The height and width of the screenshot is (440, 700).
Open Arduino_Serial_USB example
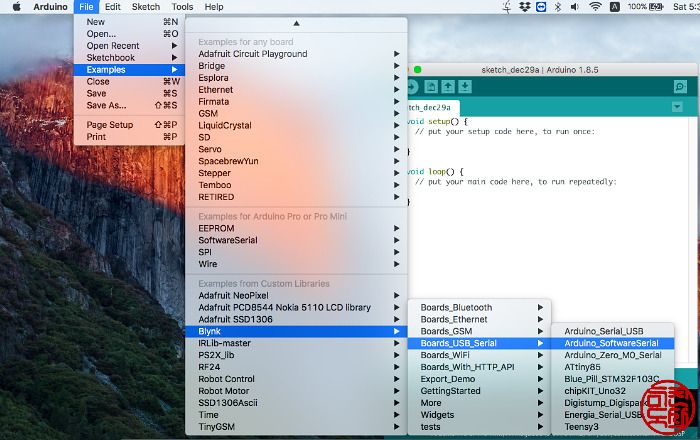(x=613, y=331)
